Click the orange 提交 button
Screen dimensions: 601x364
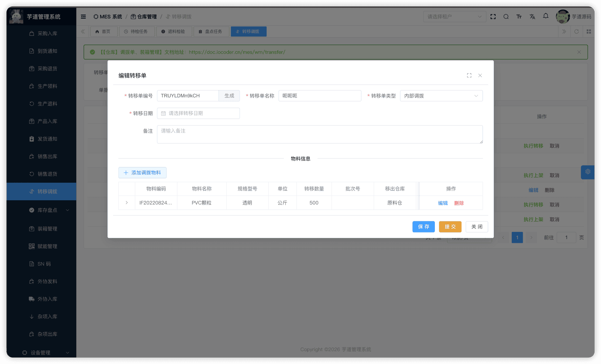click(450, 227)
